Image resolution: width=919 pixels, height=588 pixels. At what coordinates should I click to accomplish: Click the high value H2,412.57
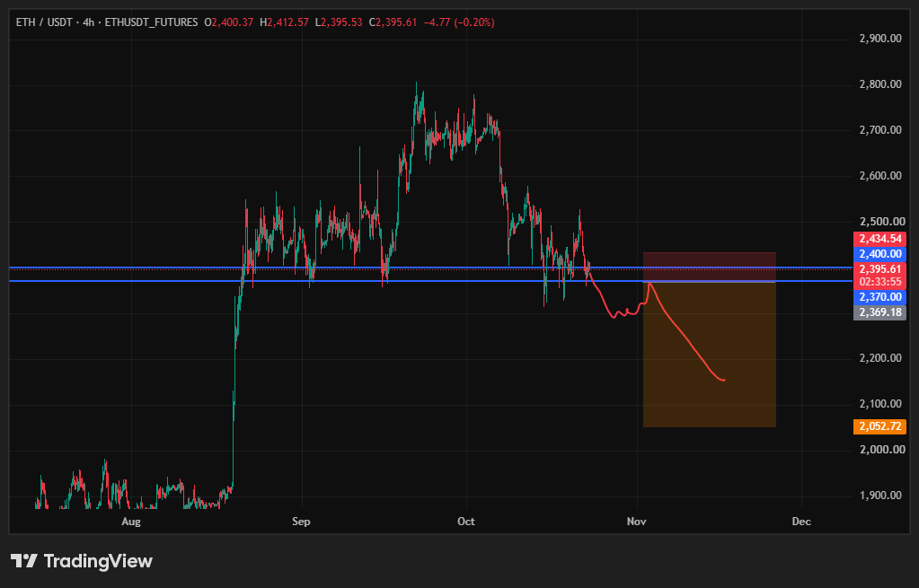pyautogui.click(x=284, y=22)
